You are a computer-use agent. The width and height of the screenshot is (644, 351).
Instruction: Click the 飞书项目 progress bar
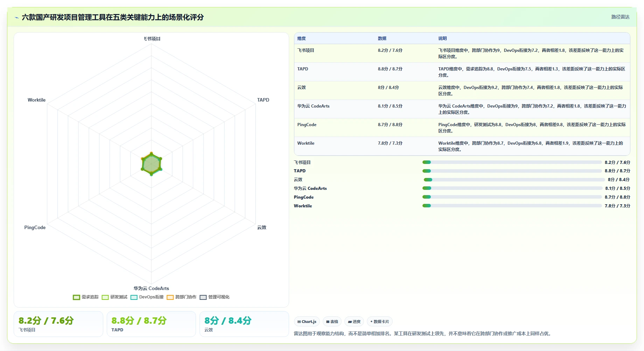click(x=512, y=162)
